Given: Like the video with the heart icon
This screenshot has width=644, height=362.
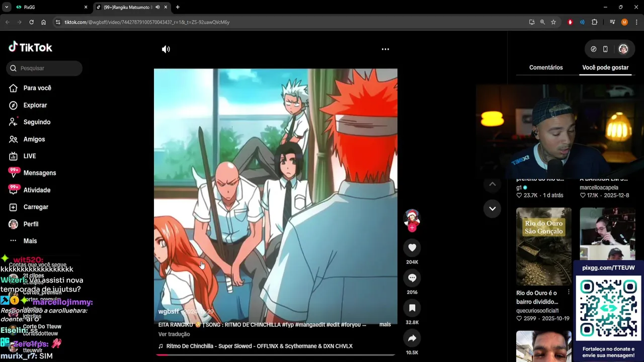Looking at the screenshot, I should pos(412,247).
